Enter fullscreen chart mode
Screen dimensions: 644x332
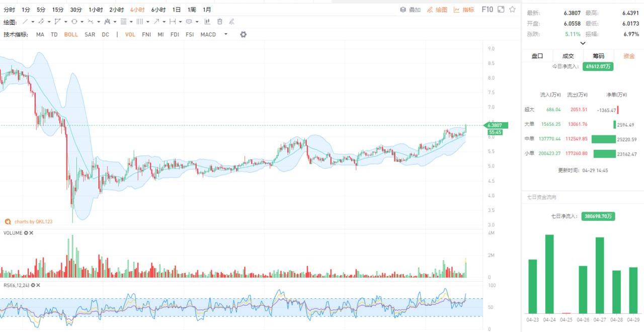click(501, 10)
